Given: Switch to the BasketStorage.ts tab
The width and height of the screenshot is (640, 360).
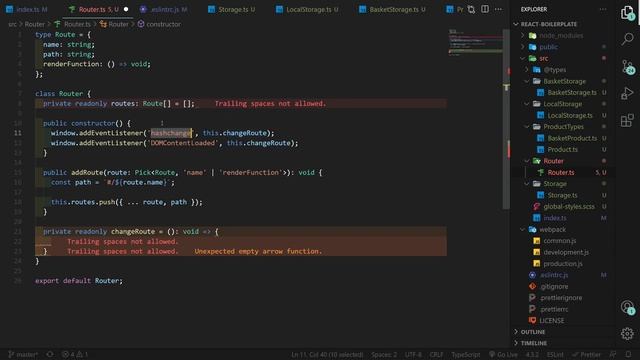Looking at the screenshot, I should [x=392, y=9].
